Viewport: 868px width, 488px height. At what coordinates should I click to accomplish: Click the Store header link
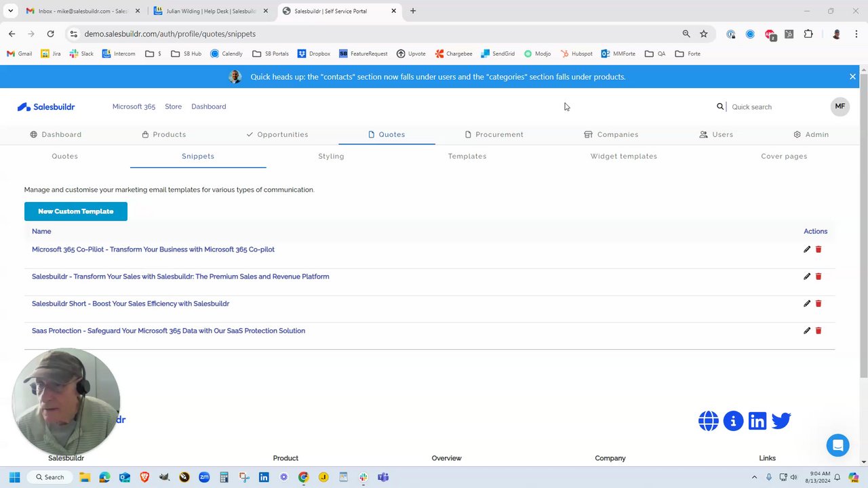click(173, 106)
